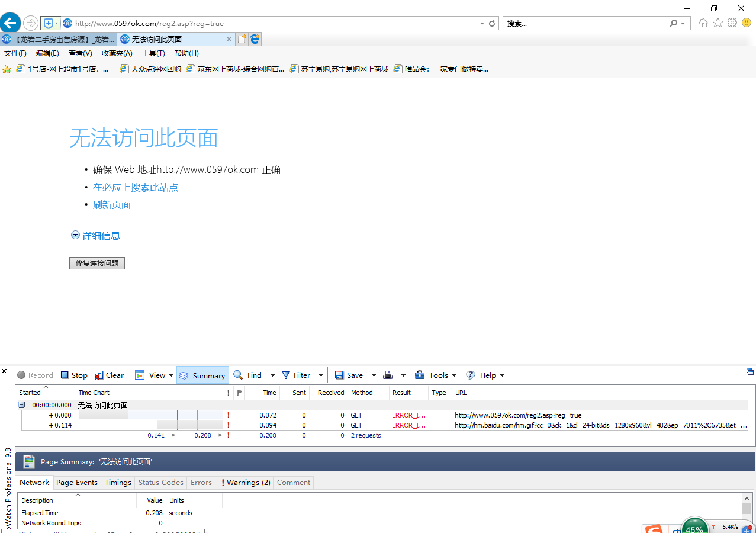Click the browser Back arrow button
756x533 pixels.
(x=10, y=23)
